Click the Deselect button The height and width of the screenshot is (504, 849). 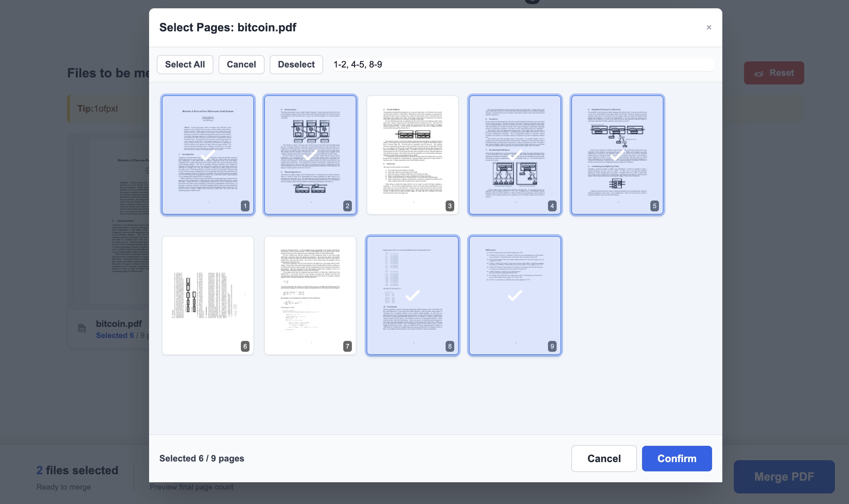pyautogui.click(x=296, y=65)
